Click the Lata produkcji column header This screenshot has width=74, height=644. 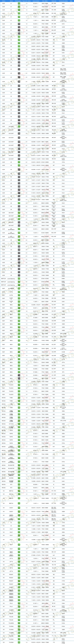point(36,1)
